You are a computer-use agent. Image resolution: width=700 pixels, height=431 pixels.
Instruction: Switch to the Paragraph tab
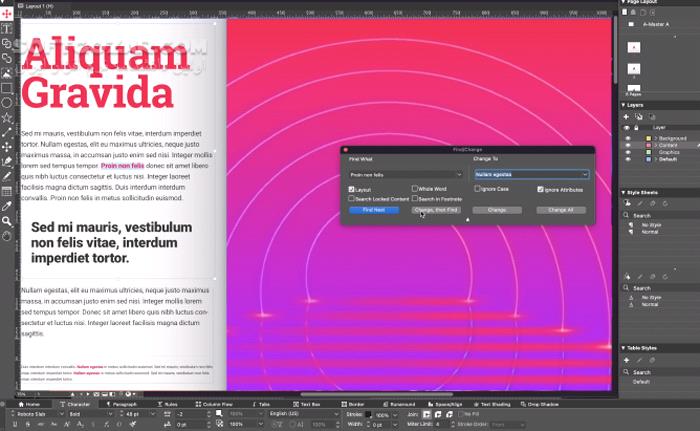[121, 404]
